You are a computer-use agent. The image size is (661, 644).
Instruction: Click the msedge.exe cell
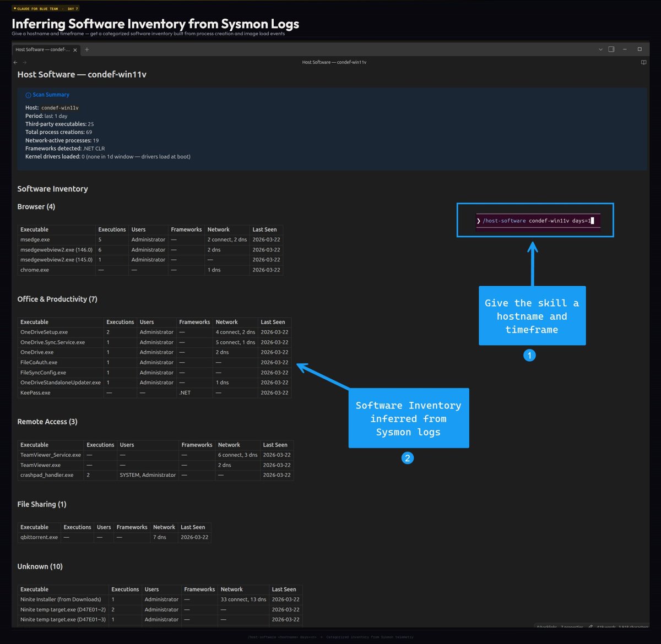point(56,240)
